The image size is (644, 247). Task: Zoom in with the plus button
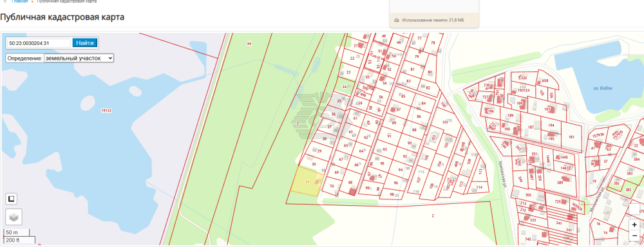[x=635, y=225]
